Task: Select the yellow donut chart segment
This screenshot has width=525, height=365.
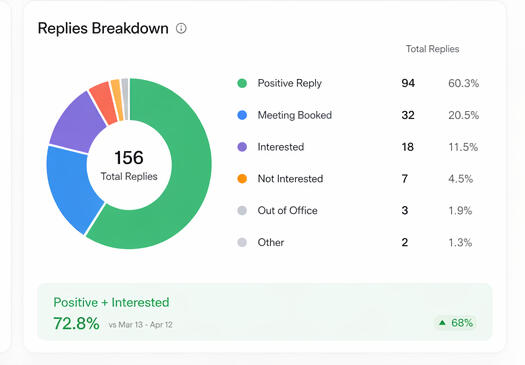Action: click(117, 99)
